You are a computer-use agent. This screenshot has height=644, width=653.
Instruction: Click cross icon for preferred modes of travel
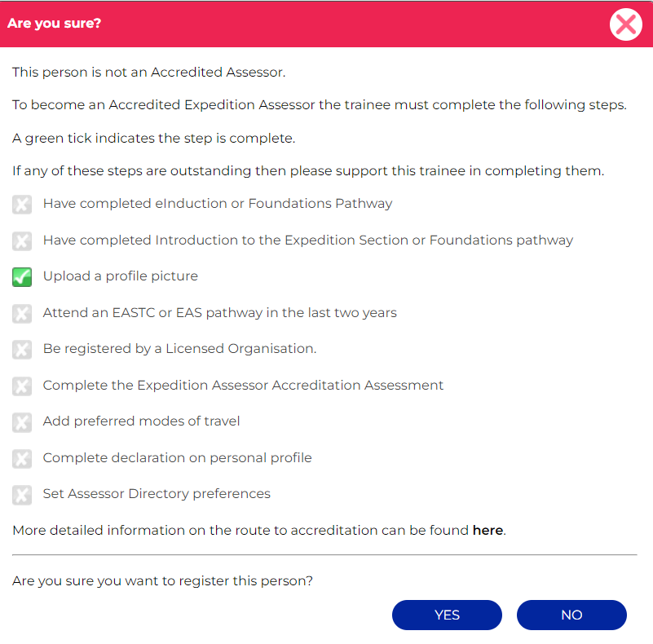click(x=22, y=422)
